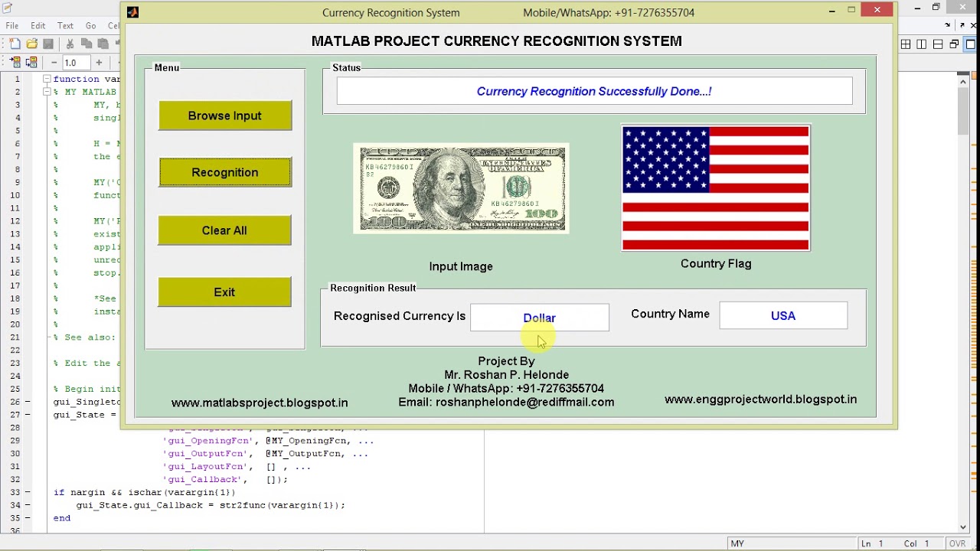Click the 1.0 increment value field
Viewport: 980px width, 551px height.
coord(77,63)
